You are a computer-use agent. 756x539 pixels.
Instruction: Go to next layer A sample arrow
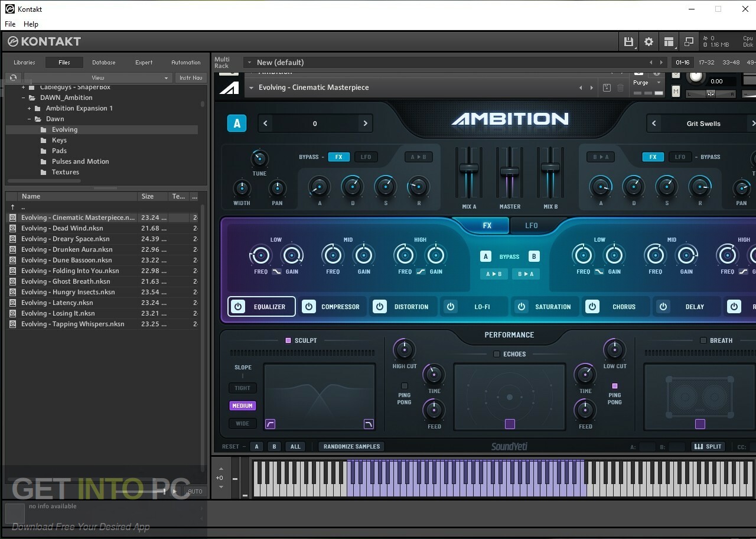(365, 124)
